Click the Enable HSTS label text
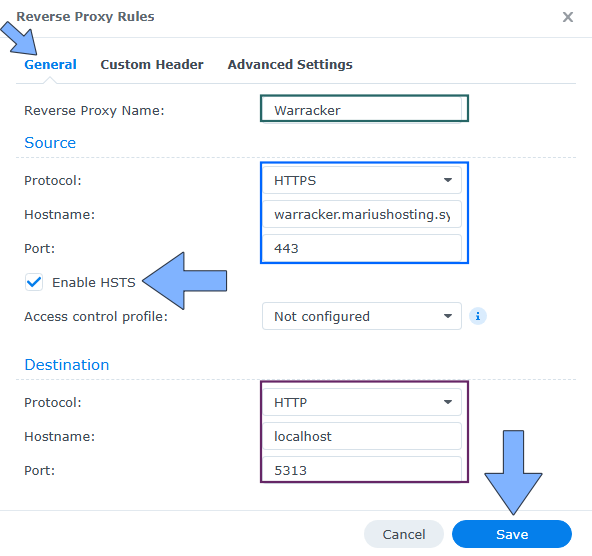 click(x=94, y=282)
